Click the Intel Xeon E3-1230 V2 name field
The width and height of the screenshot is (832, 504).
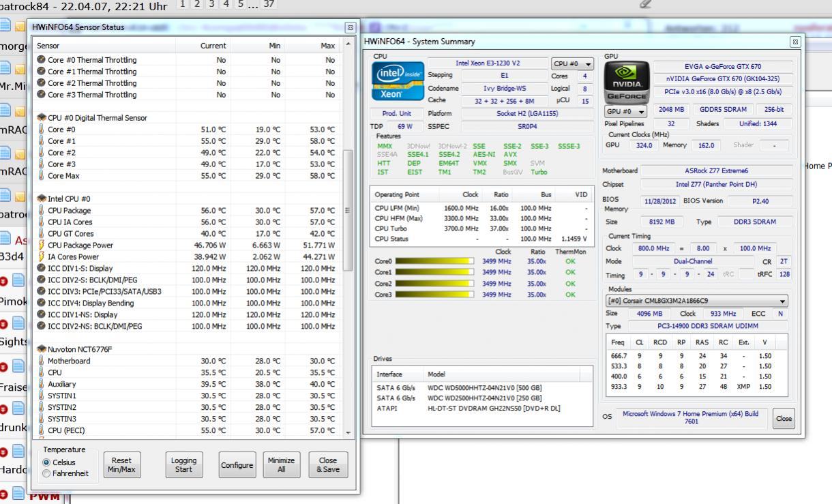488,63
